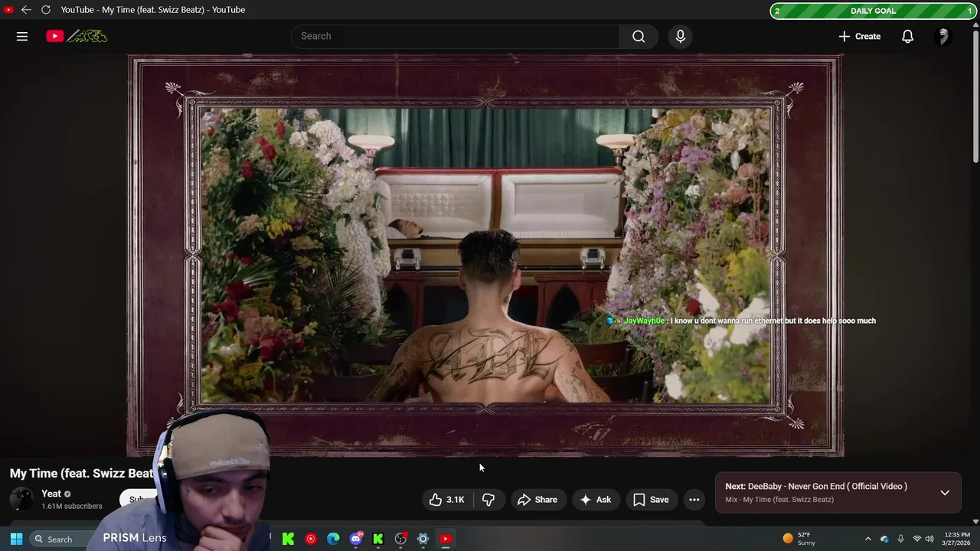Click the My Time video player
980x551 pixels.
485,256
